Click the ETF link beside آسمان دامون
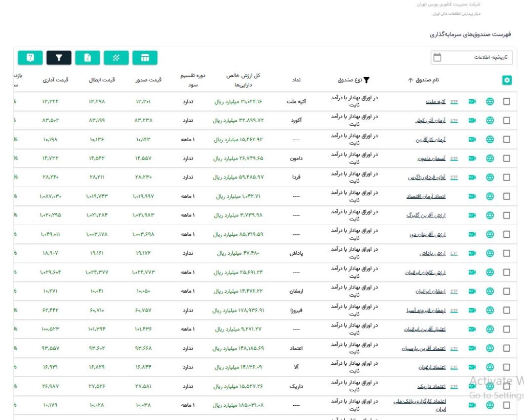Viewport: 524px width, 420px height. pos(454,159)
